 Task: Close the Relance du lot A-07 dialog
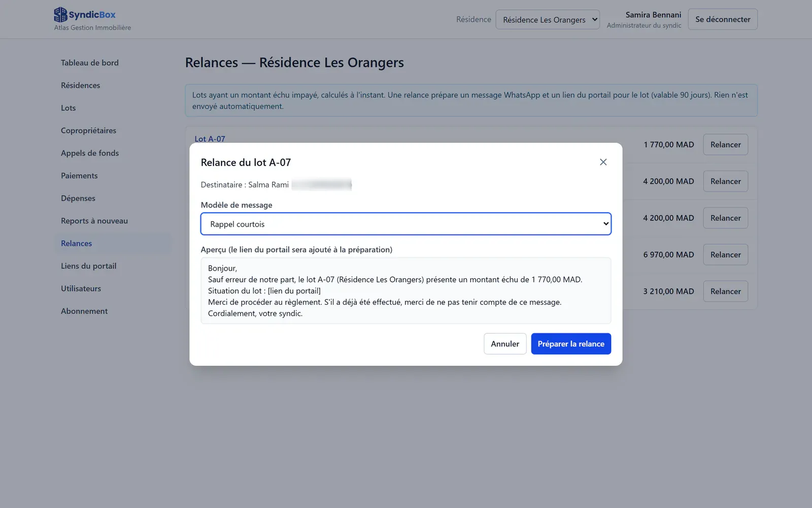603,162
